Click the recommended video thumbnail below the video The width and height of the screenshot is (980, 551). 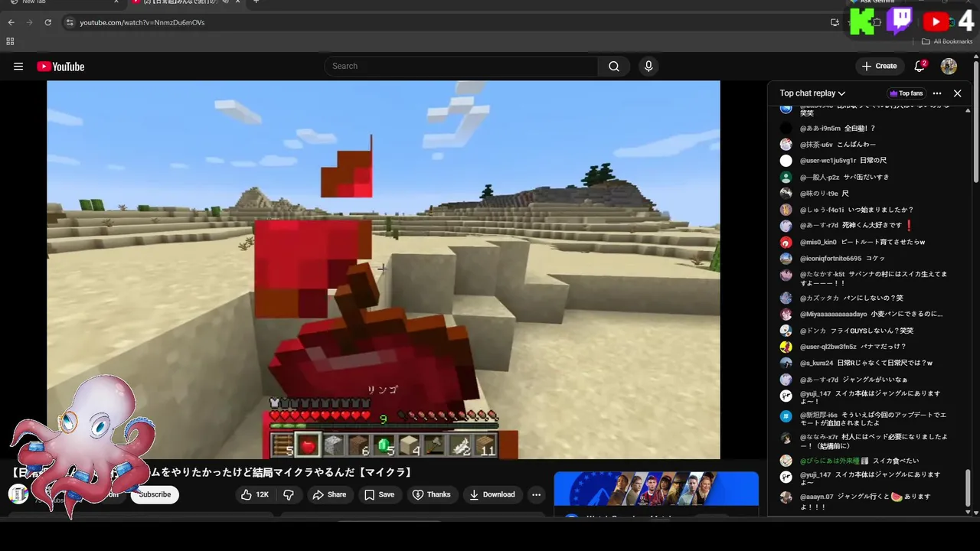pos(656,490)
